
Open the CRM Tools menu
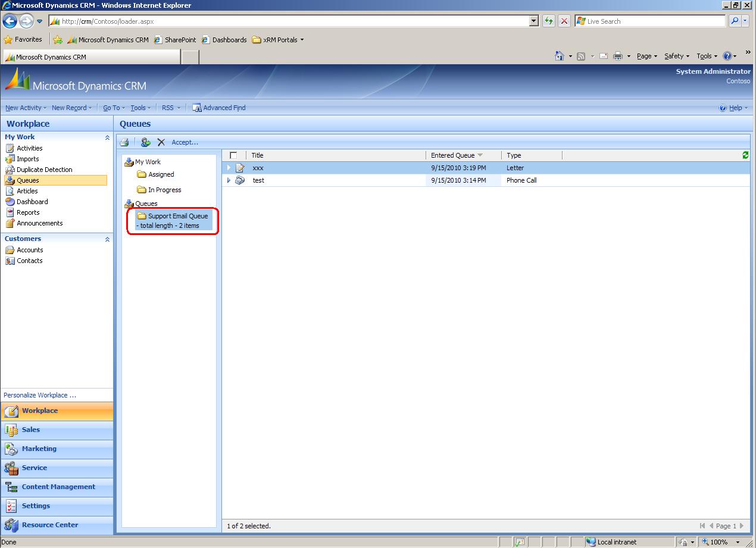tap(140, 108)
